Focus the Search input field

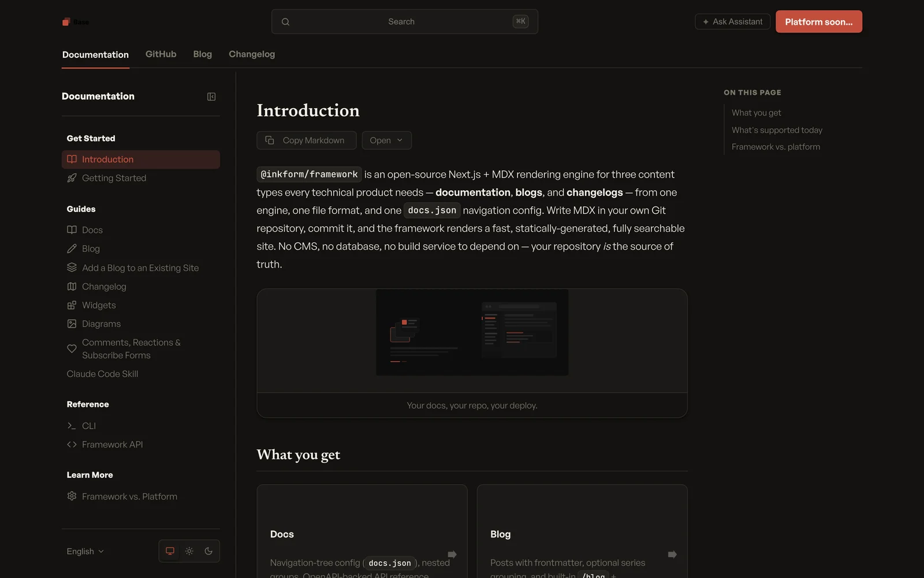tap(404, 21)
